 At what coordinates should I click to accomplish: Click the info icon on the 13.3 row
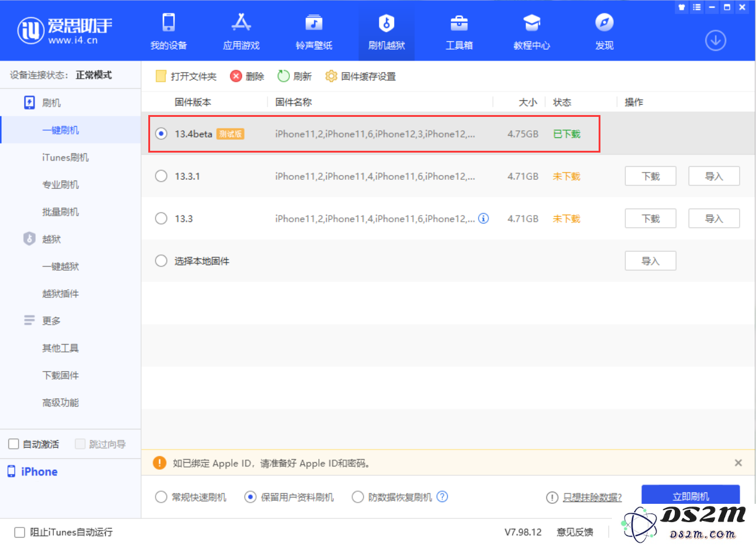coord(484,219)
